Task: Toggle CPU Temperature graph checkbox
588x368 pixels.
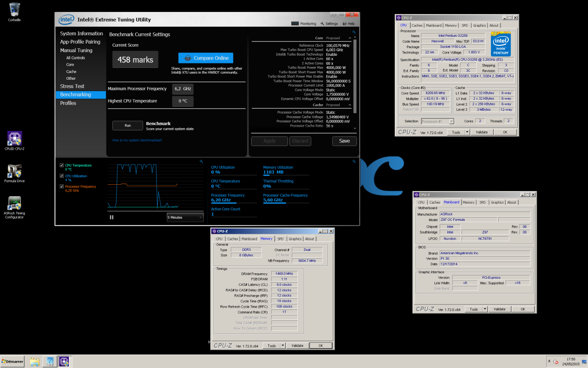Action: click(x=62, y=165)
